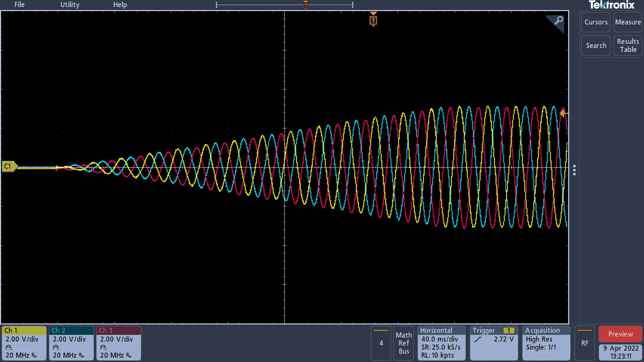Open the Results Table icon
Image resolution: width=644 pixels, height=362 pixels.
[x=628, y=45]
